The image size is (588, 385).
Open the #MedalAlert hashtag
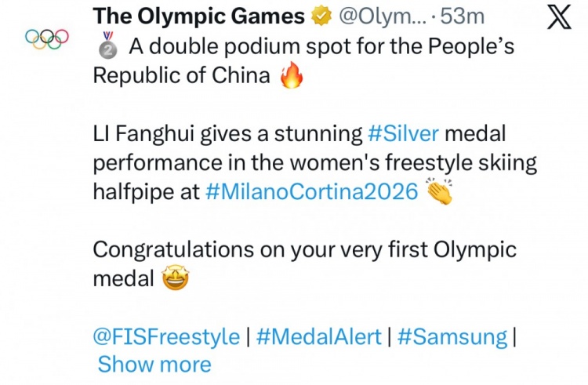point(318,337)
